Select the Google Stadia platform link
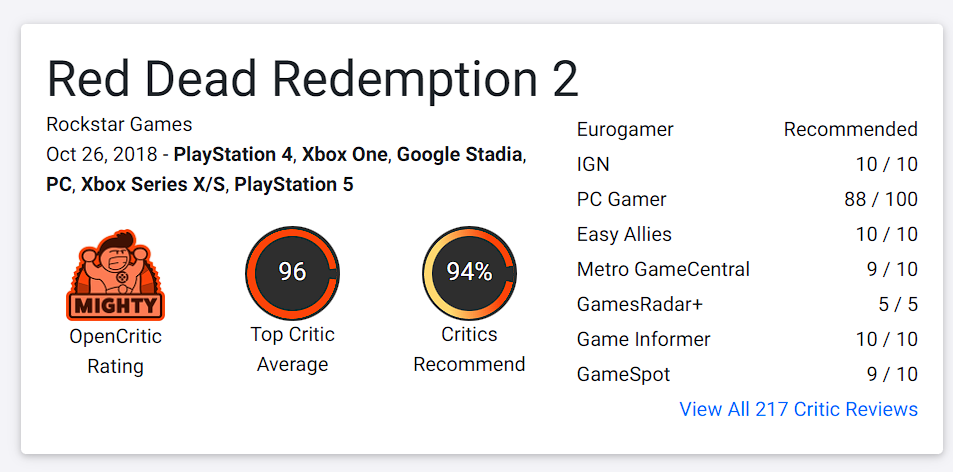953x472 pixels. coord(459,155)
